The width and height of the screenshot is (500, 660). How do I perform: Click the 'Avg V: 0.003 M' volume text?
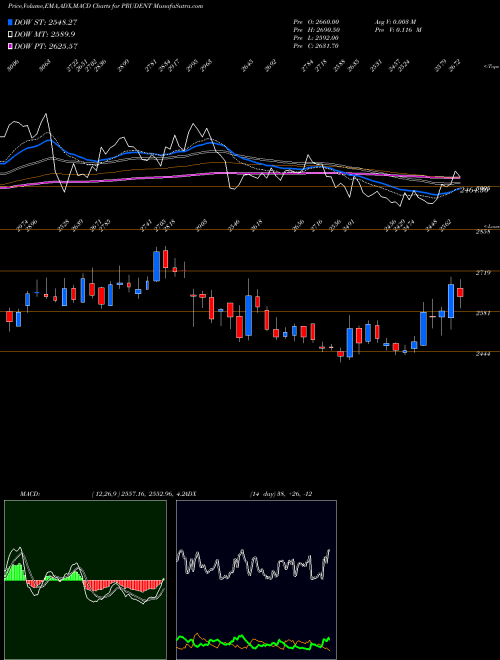coord(395,21)
